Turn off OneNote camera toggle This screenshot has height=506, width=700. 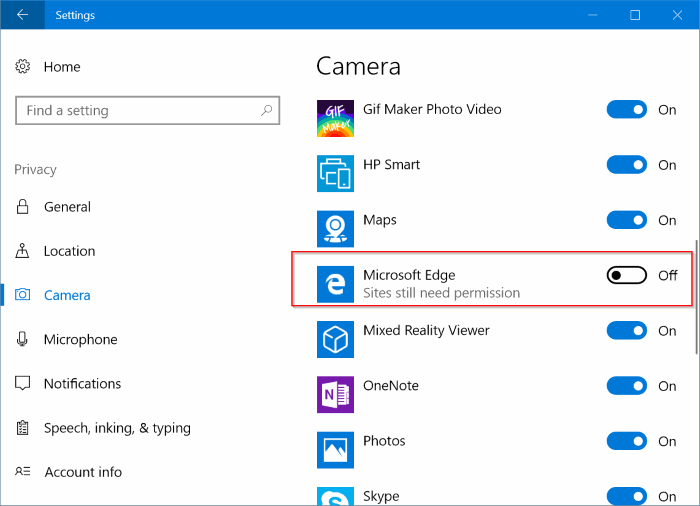626,386
